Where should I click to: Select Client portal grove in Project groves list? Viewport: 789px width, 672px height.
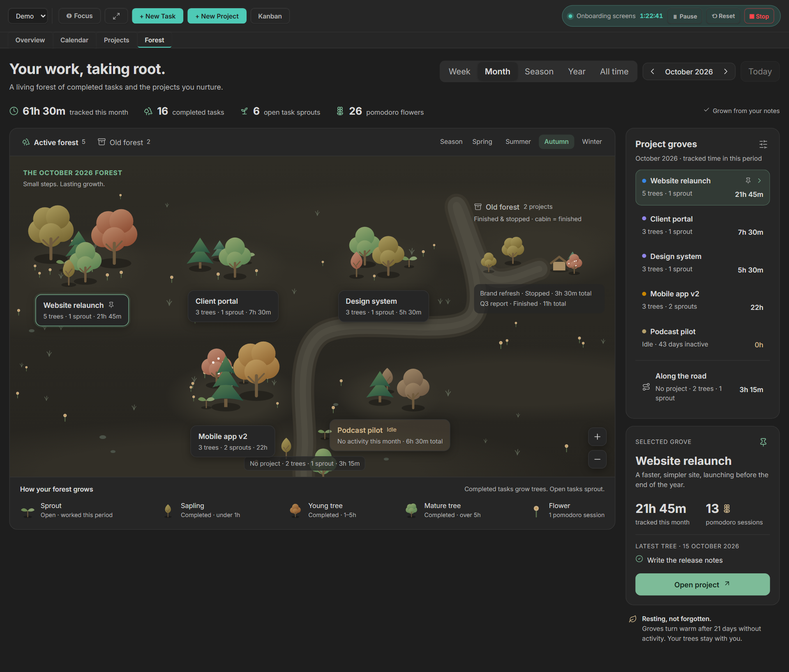click(x=702, y=225)
